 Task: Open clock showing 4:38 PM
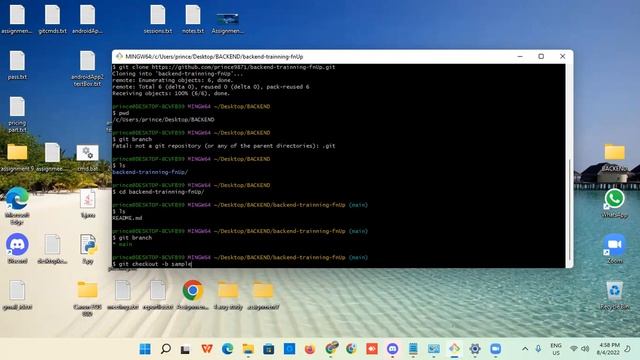tap(608, 349)
